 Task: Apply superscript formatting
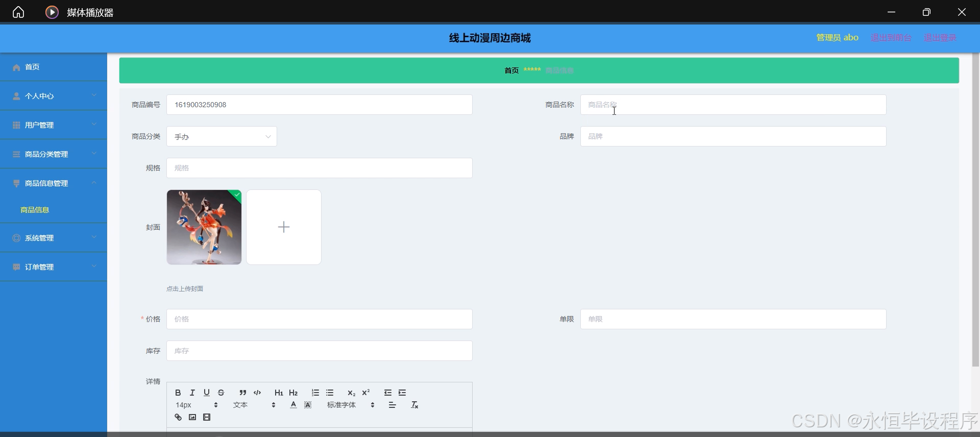(365, 393)
